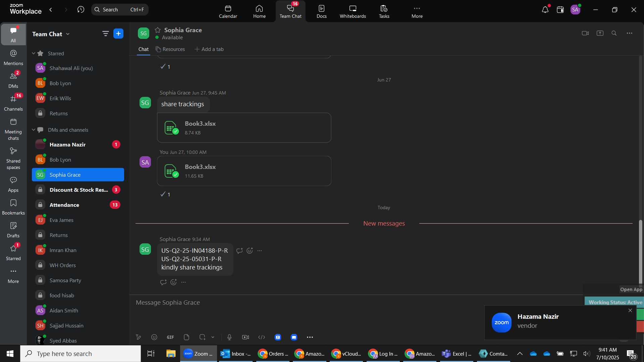Image resolution: width=644 pixels, height=362 pixels.
Task: Collapse the Starred section
Action: pyautogui.click(x=34, y=53)
